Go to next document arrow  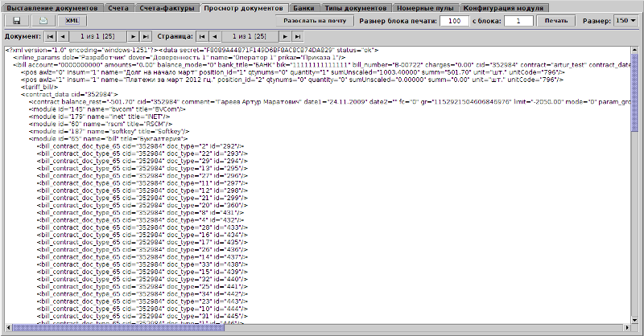pos(134,37)
